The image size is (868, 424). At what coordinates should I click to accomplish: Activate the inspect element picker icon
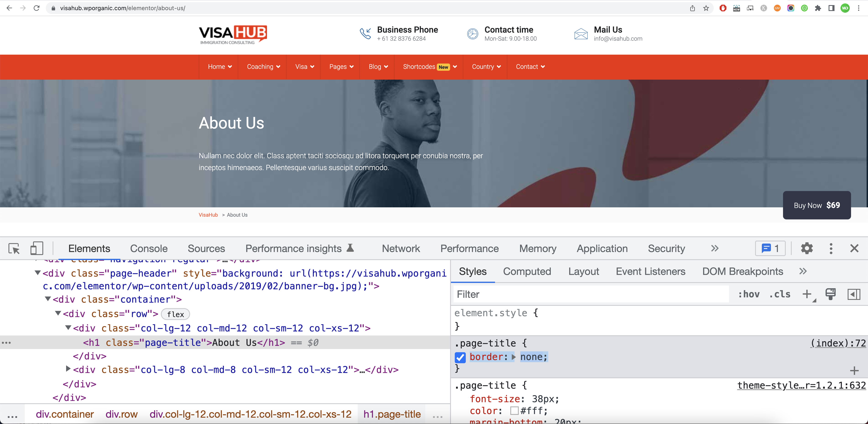(x=14, y=249)
